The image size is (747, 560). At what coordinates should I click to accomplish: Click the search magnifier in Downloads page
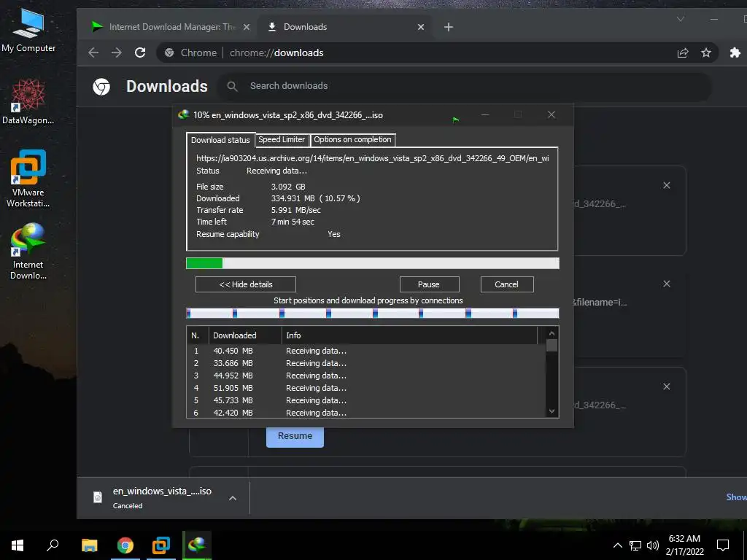[232, 86]
